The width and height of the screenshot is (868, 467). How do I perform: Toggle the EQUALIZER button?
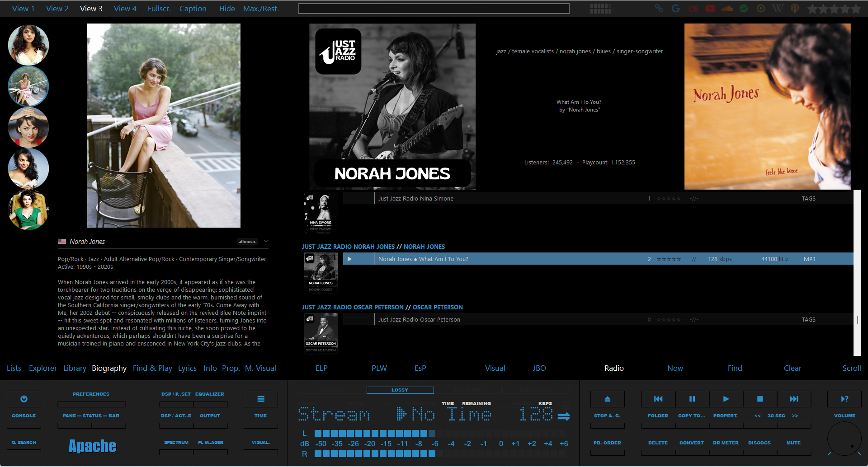210,394
